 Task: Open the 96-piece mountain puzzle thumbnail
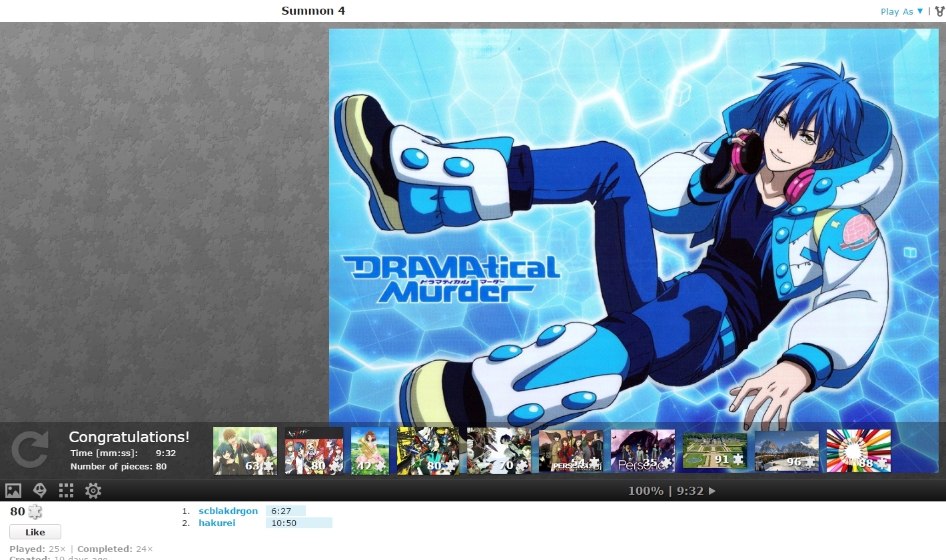tap(787, 451)
